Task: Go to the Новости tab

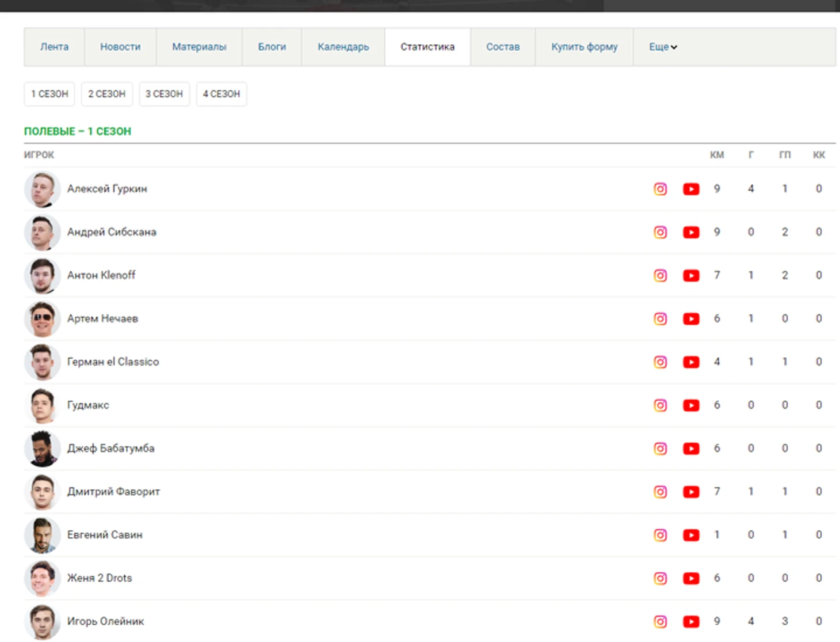Action: (x=120, y=47)
